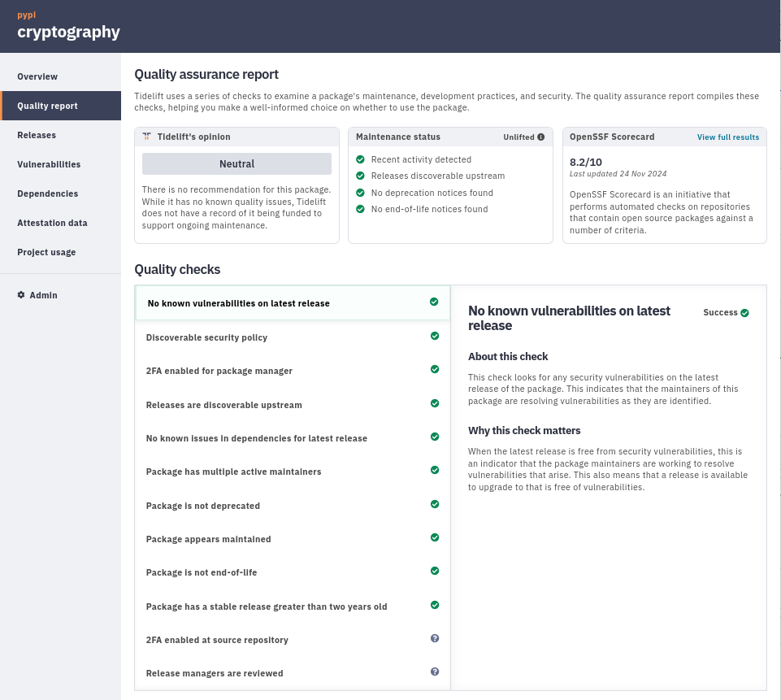This screenshot has width=781, height=700.
Task: Click View full results for OpenSSF Scorecard
Action: point(727,137)
